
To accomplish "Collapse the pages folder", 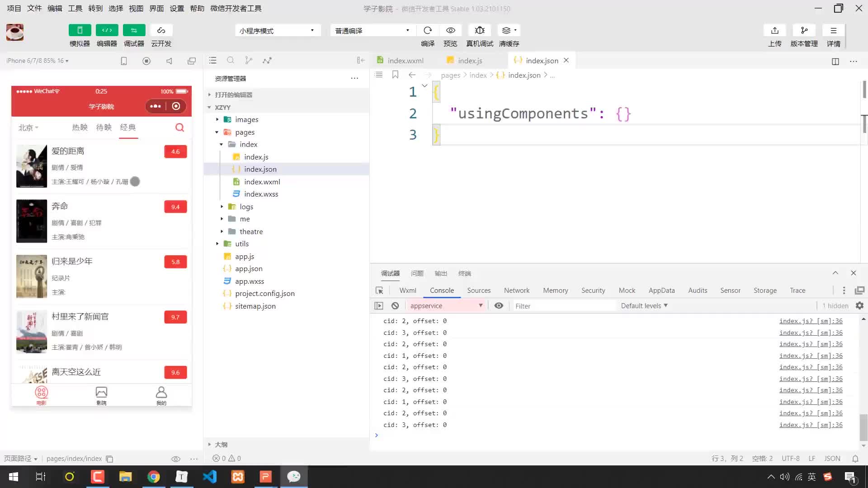I will pos(245,132).
